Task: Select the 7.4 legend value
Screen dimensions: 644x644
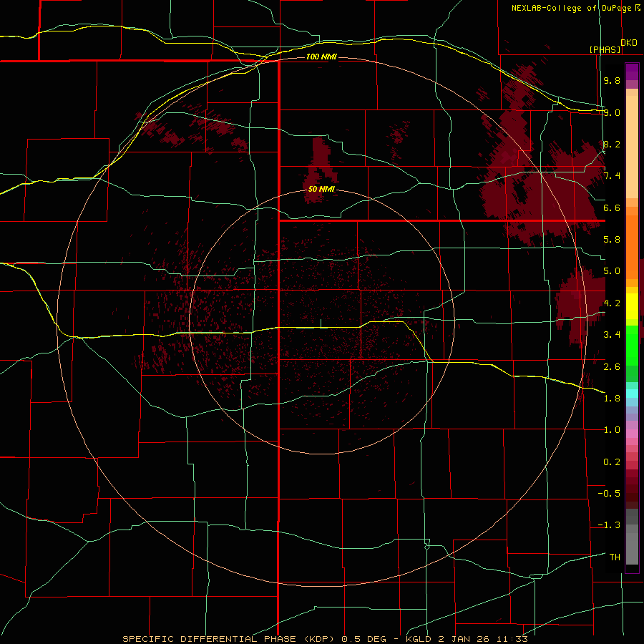Action: 612,176
